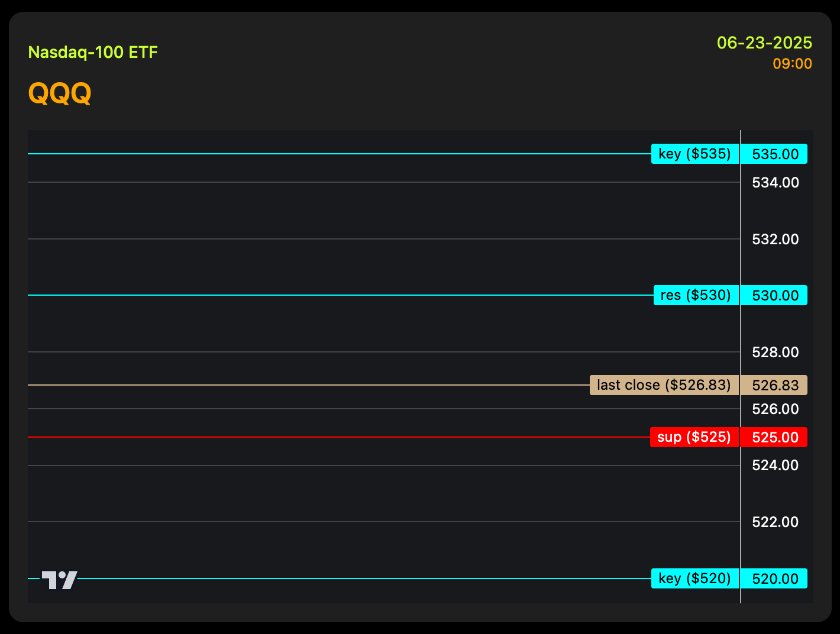Select the sup ($525) level label
Viewport: 840px width, 634px height.
(x=694, y=437)
